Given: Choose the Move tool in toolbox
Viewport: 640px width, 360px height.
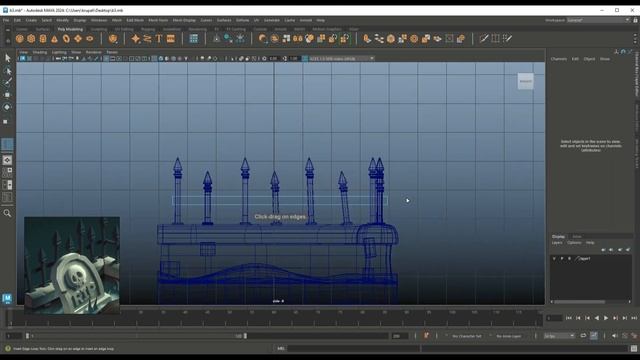Looking at the screenshot, I should [7, 95].
